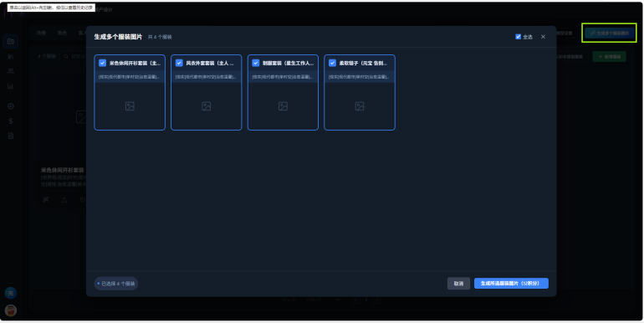Uncheck the 制服套装 outfit checkbox
The width and height of the screenshot is (644, 323).
click(x=256, y=63)
